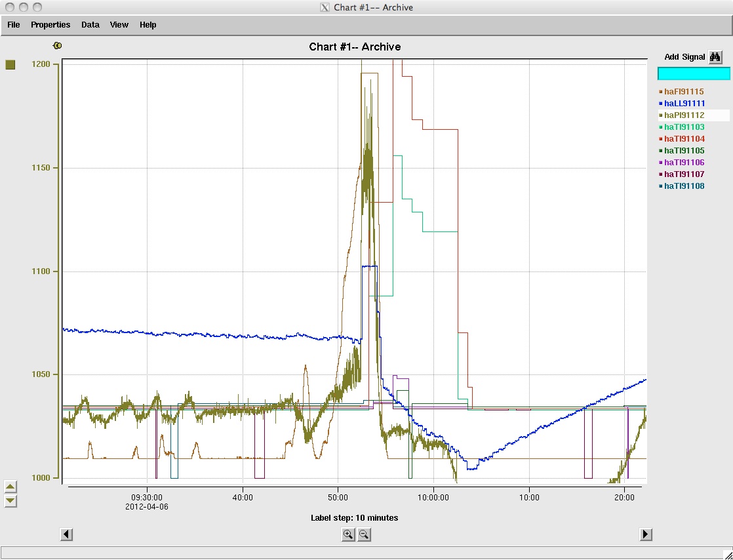Shift Y axis down with down arrow
The width and height of the screenshot is (733, 560).
[x=10, y=501]
